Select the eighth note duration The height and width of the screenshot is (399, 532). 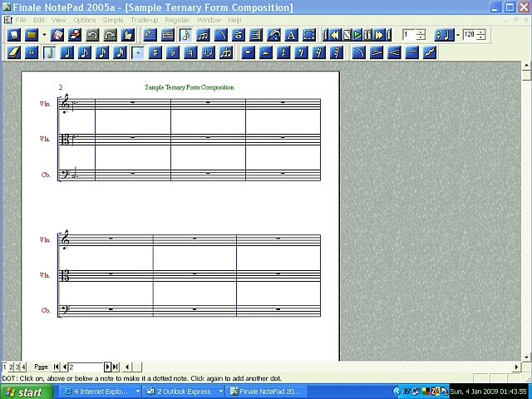tap(85, 53)
